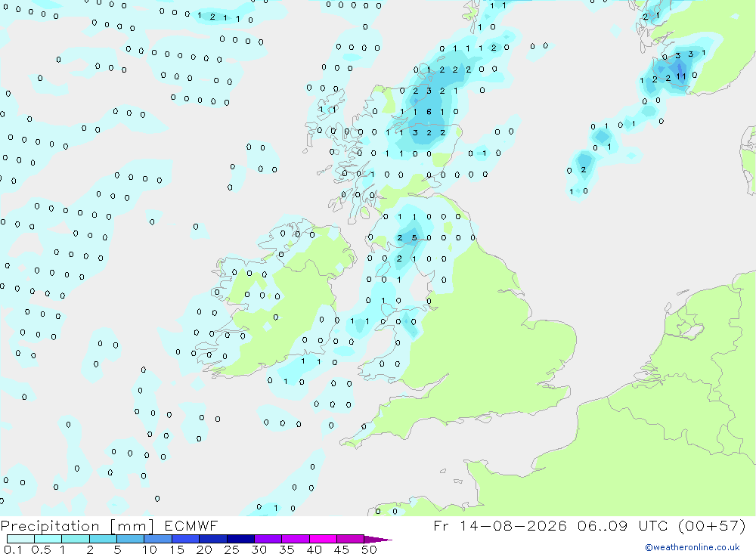756x554 pixels.
Task: Click the royal blue 15-20 mm legend swatch
Action: (x=186, y=539)
